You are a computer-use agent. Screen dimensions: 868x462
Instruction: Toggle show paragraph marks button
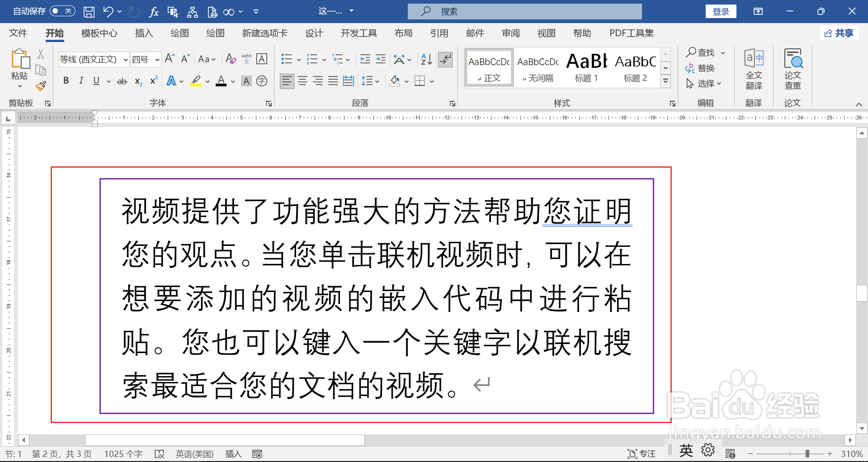(x=446, y=59)
